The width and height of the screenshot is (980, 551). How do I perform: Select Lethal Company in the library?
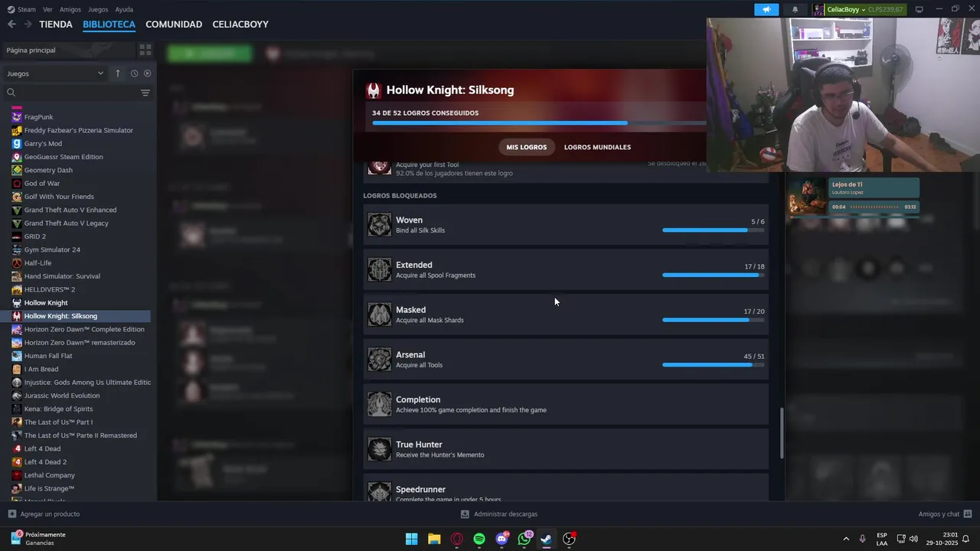(49, 475)
